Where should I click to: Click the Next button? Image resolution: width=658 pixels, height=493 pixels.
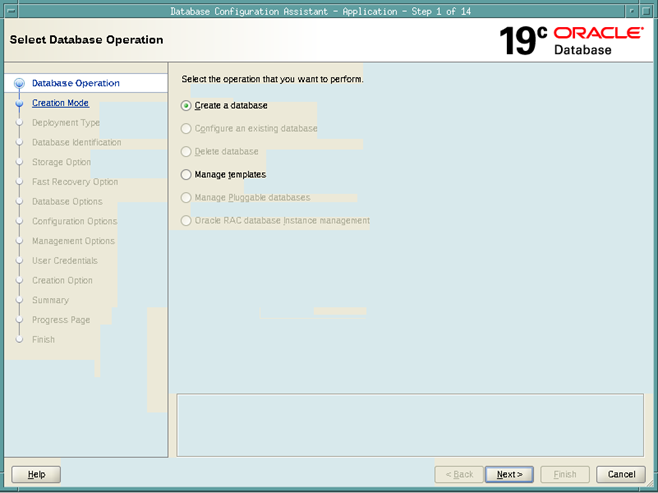click(x=509, y=475)
